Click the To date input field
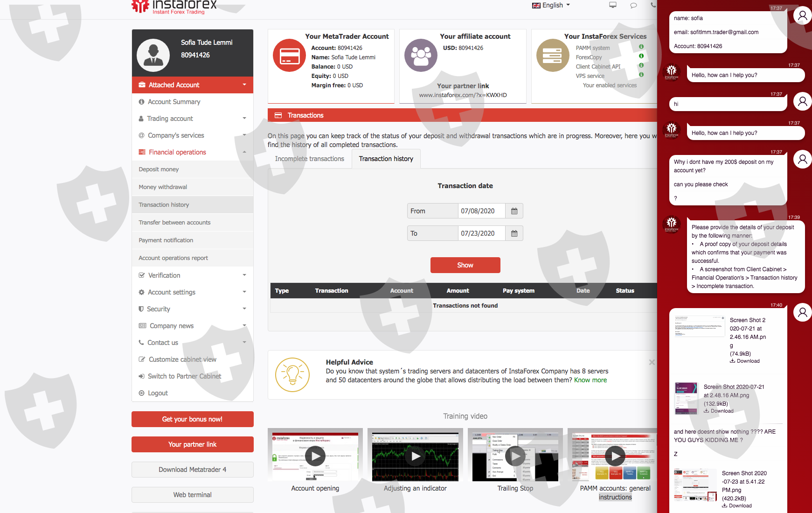 point(482,233)
